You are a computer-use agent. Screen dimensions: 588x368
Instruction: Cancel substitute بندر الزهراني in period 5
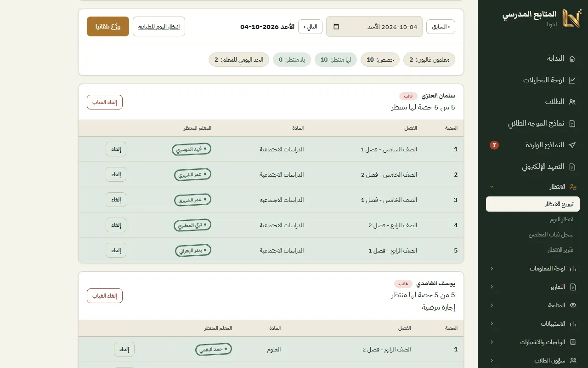point(116,250)
